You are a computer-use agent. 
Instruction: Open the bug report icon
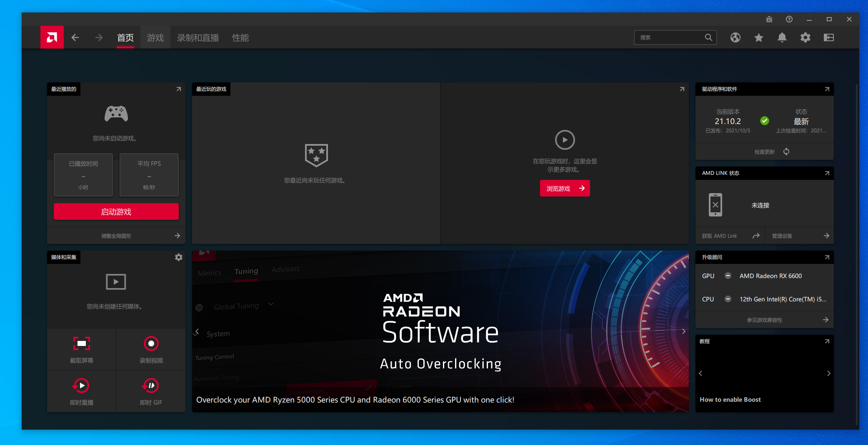click(x=769, y=19)
